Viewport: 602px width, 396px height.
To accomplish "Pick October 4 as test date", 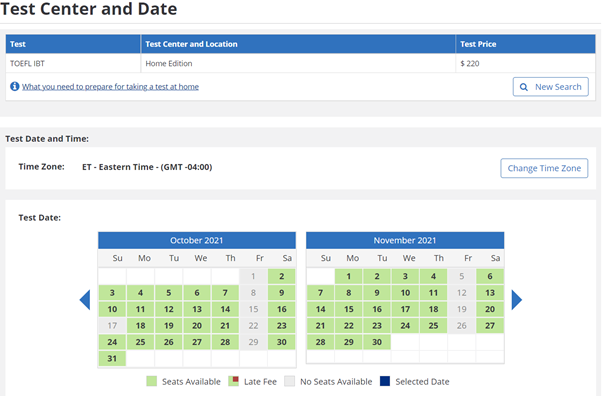I will (x=141, y=293).
